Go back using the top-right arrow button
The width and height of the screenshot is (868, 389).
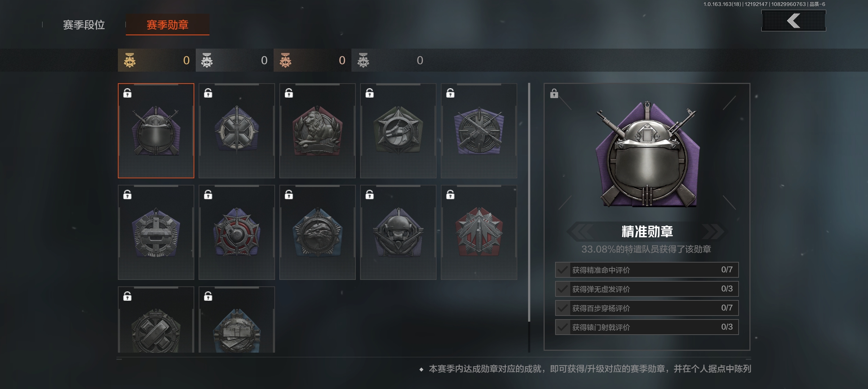coord(793,21)
